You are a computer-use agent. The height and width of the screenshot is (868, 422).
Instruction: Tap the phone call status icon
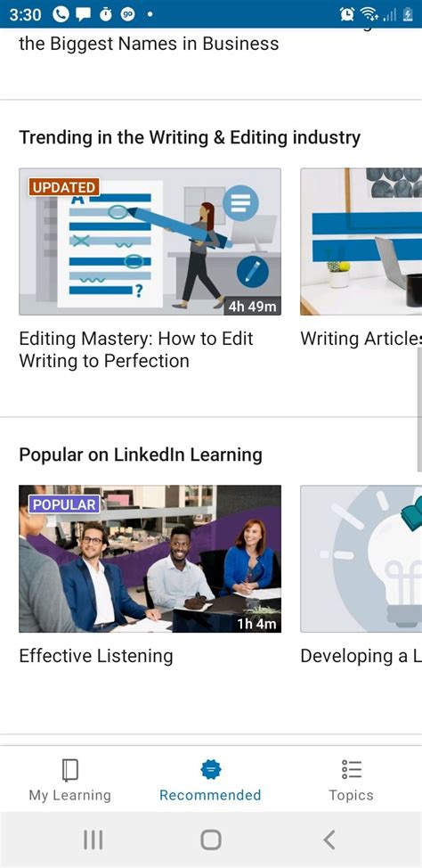[60, 14]
